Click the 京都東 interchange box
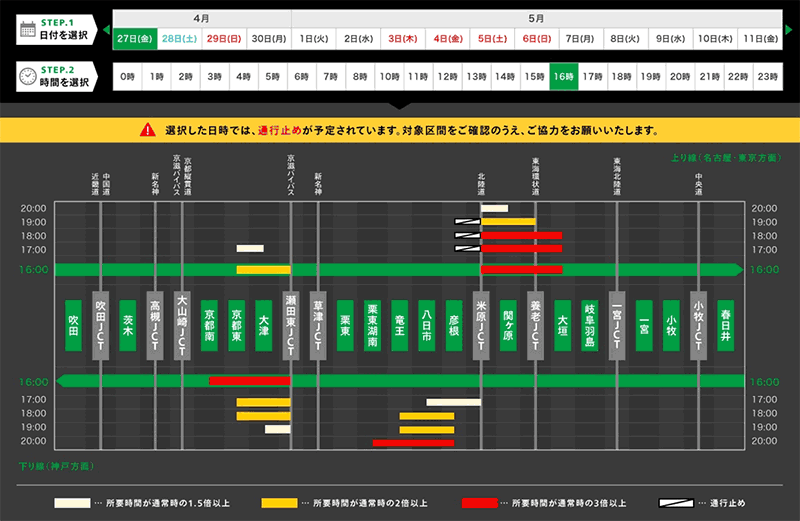 click(236, 326)
